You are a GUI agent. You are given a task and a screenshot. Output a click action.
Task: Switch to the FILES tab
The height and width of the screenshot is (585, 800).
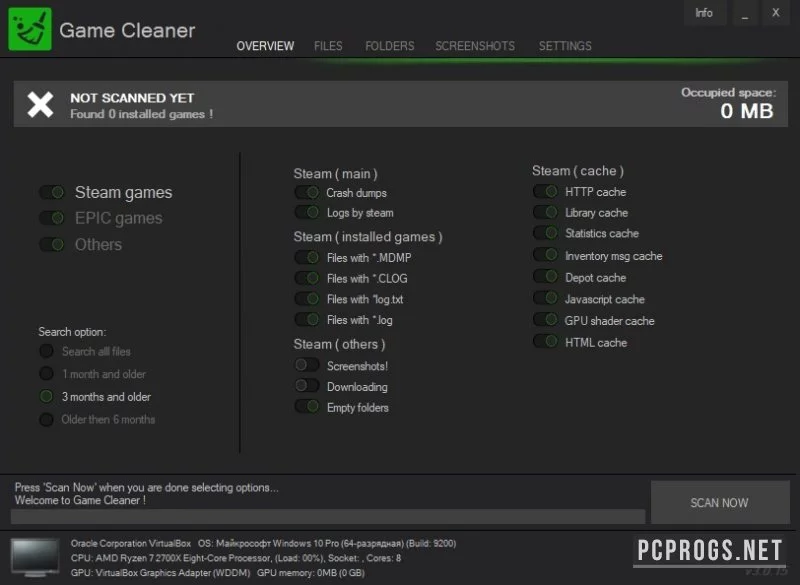[328, 46]
